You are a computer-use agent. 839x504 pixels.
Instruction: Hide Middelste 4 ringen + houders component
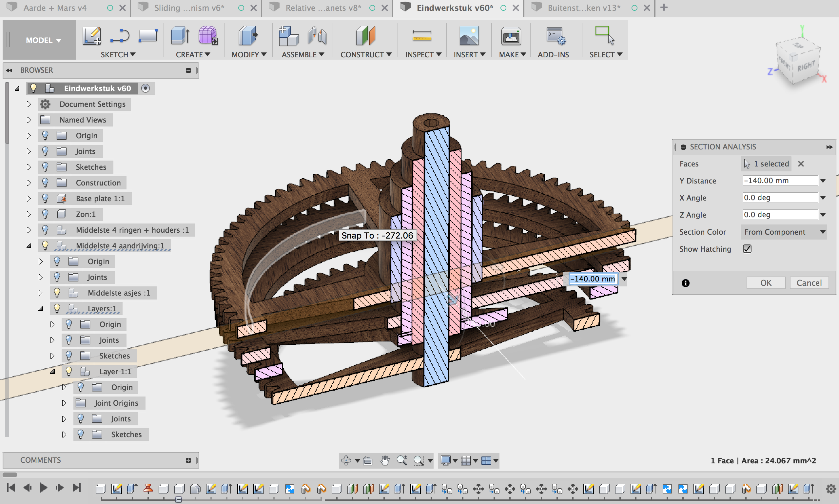click(x=45, y=230)
